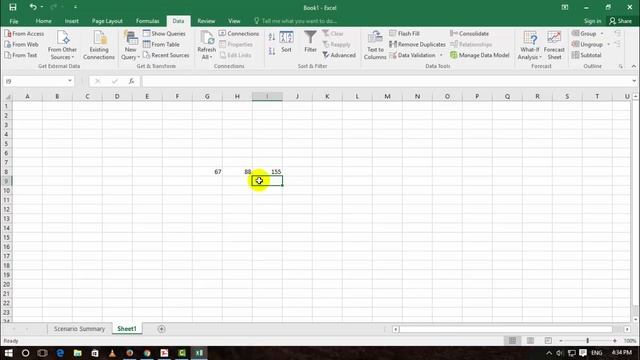Click Subtotal in Outline group

[x=587, y=55]
